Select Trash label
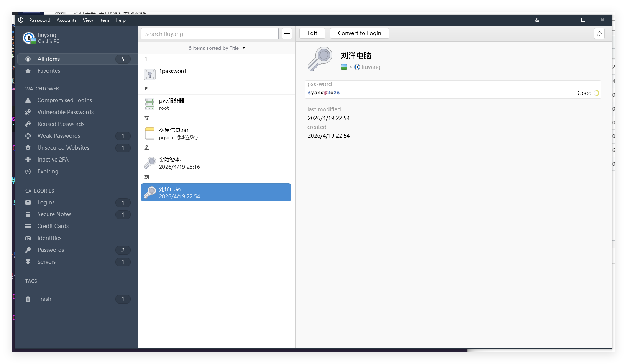This screenshot has height=364, width=627. (44, 299)
